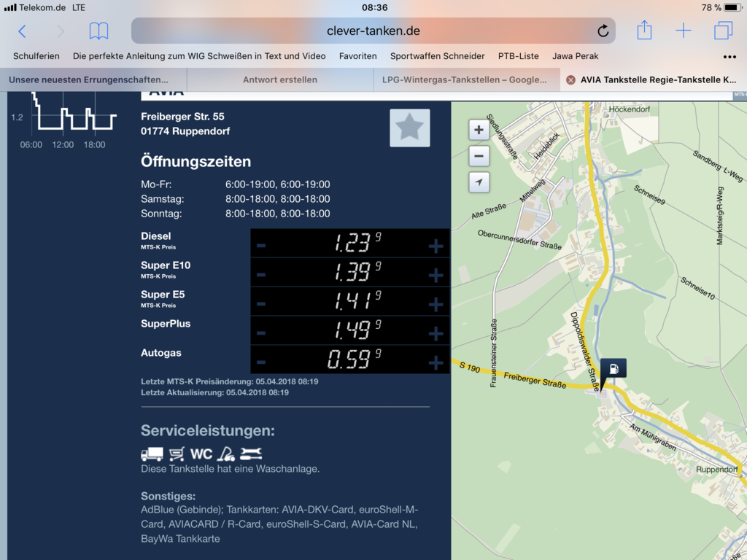This screenshot has height=560, width=747.
Task: Tap the Letzte Aktualisierung timestamp
Action: click(215, 393)
